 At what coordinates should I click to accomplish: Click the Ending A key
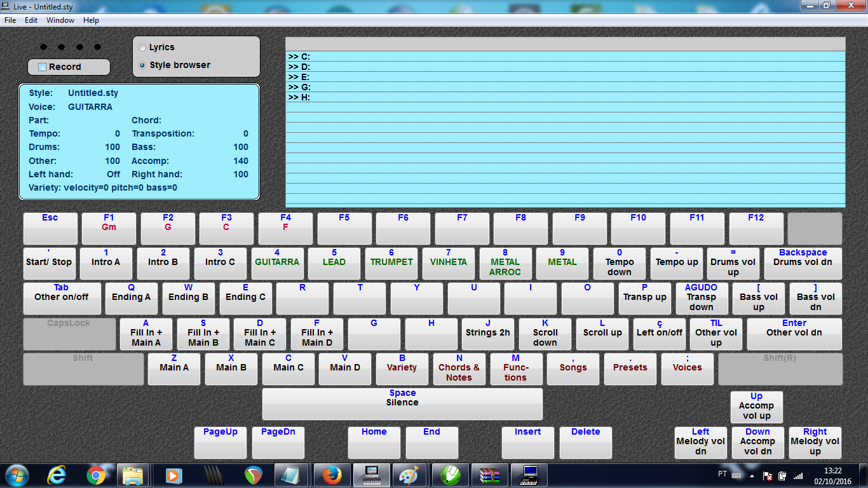coord(132,299)
